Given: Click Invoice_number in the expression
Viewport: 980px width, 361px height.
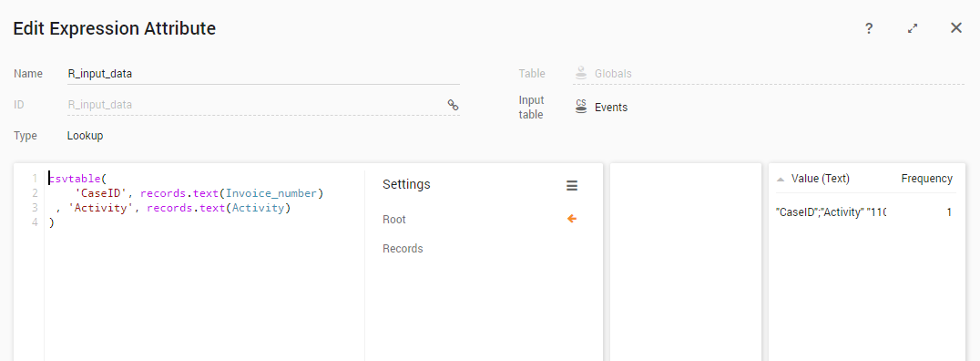Looking at the screenshot, I should (271, 193).
